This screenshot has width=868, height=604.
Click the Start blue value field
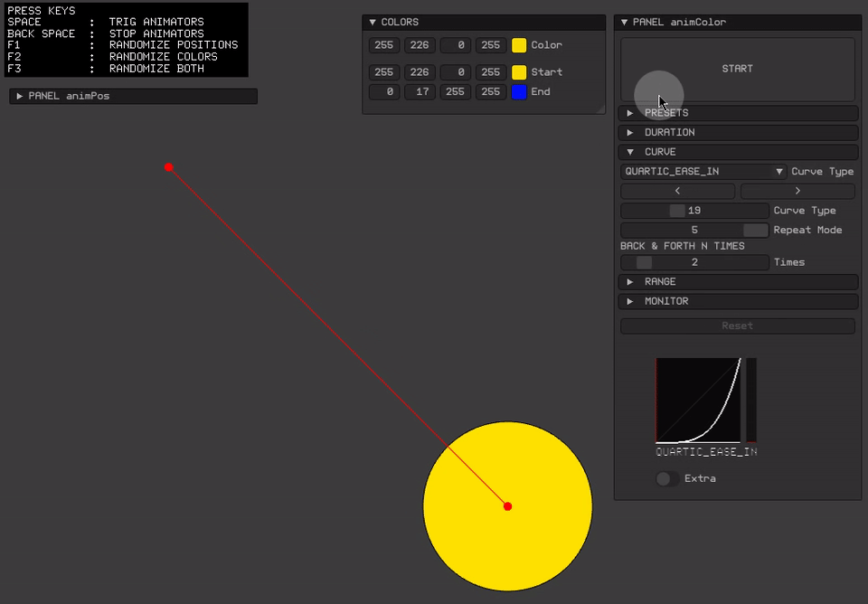pyautogui.click(x=455, y=72)
